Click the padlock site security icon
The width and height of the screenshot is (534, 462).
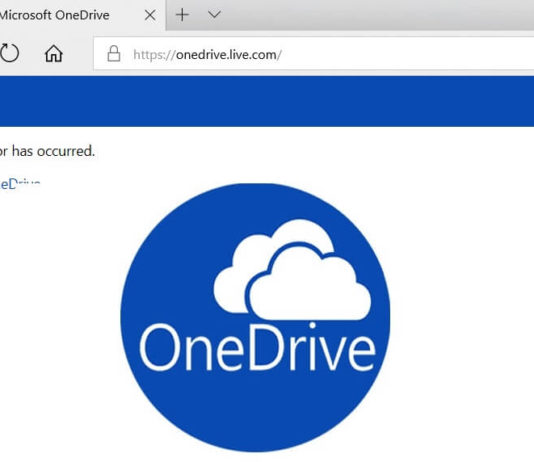(x=114, y=54)
